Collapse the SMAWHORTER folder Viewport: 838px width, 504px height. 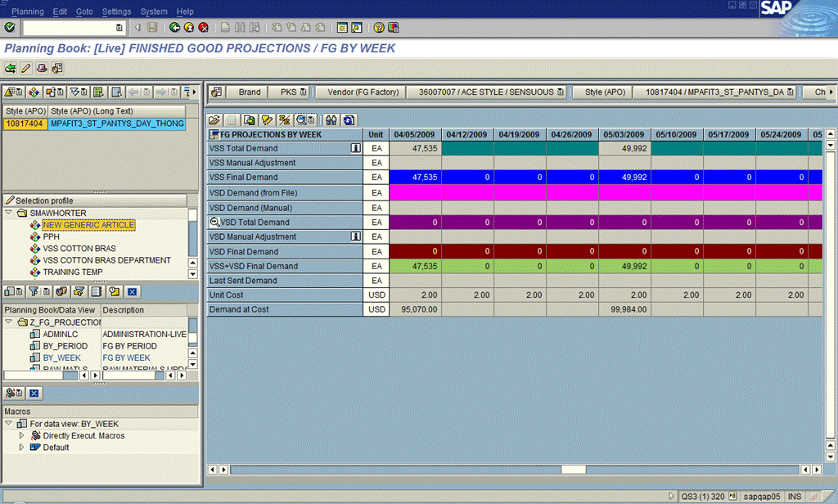8,213
